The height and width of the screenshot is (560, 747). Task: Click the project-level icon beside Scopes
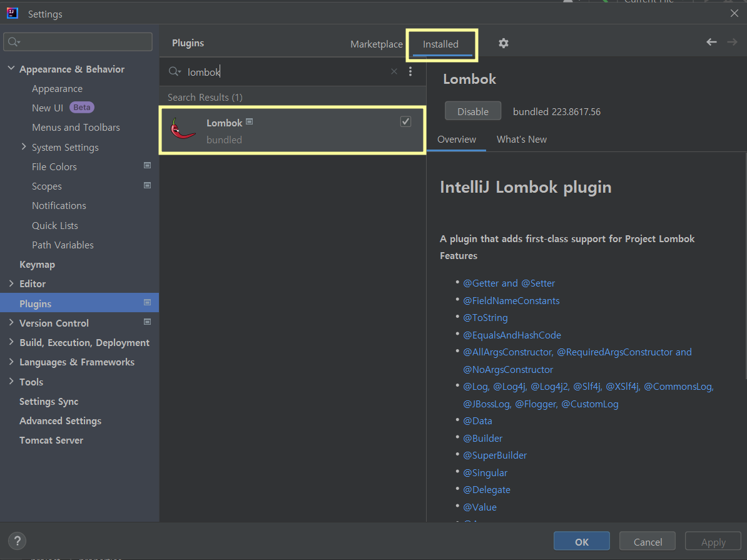pyautogui.click(x=147, y=185)
